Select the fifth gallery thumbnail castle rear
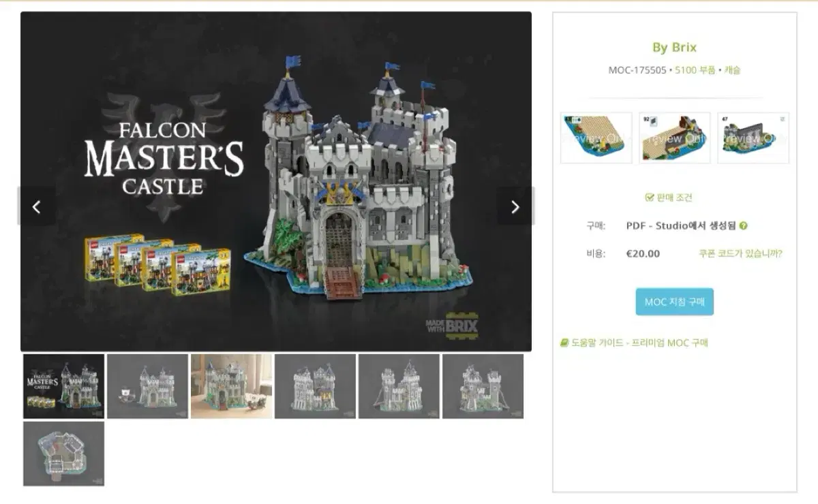 [x=399, y=386]
